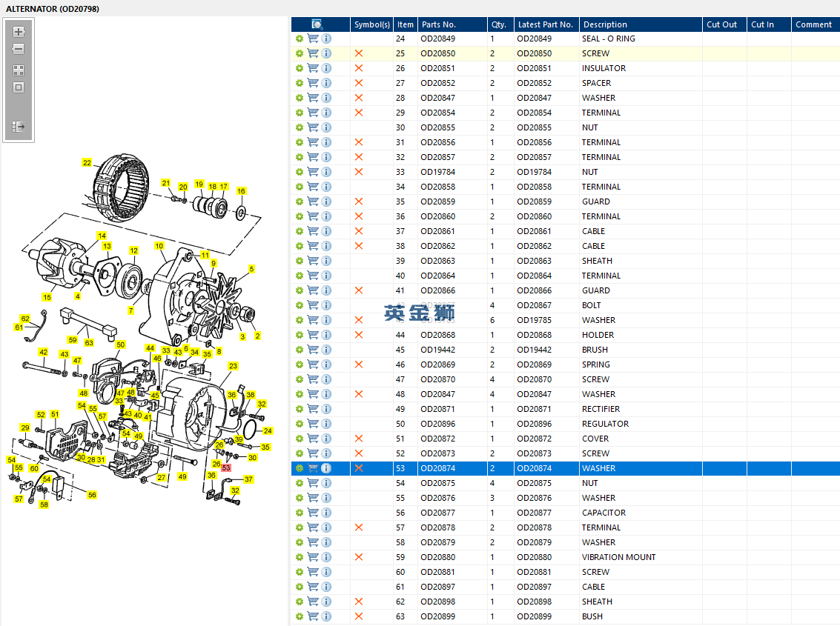
Task: Click the single-square view icon in diagram toolbar
Action: point(19,87)
